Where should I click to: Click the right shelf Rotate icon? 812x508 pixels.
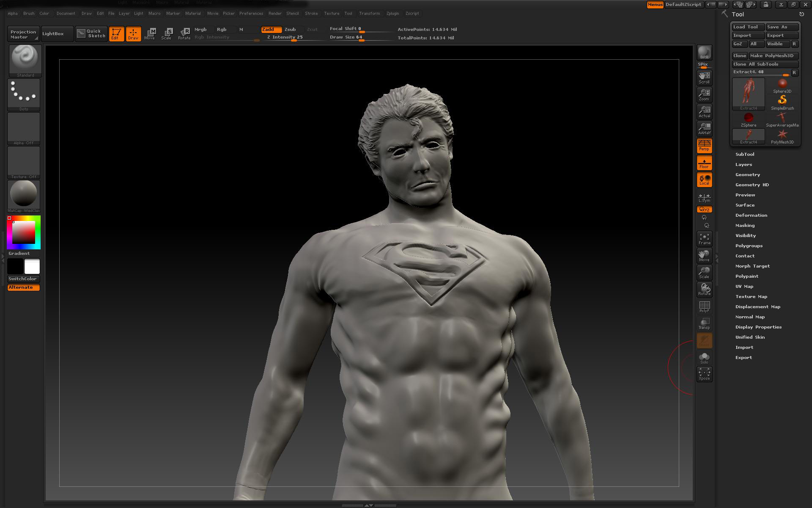tap(704, 290)
